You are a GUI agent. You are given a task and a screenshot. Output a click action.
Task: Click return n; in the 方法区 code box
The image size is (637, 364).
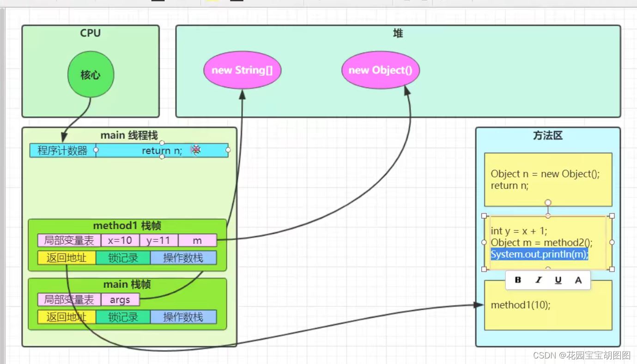510,186
